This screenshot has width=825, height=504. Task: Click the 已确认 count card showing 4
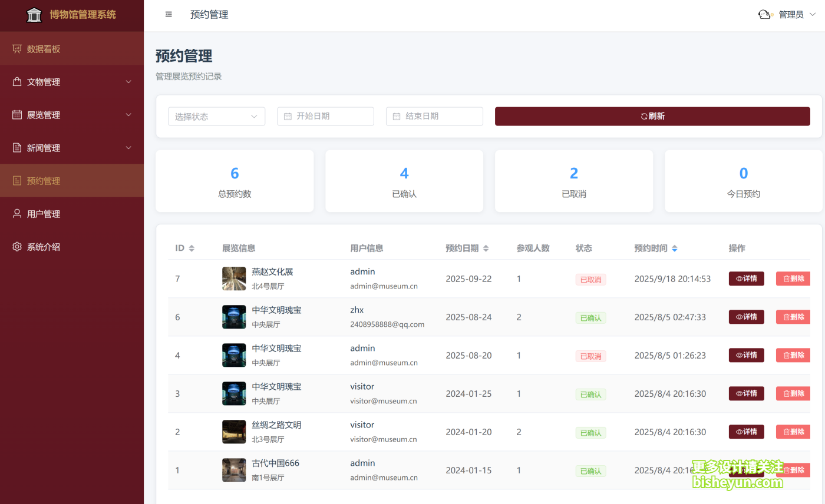(404, 181)
